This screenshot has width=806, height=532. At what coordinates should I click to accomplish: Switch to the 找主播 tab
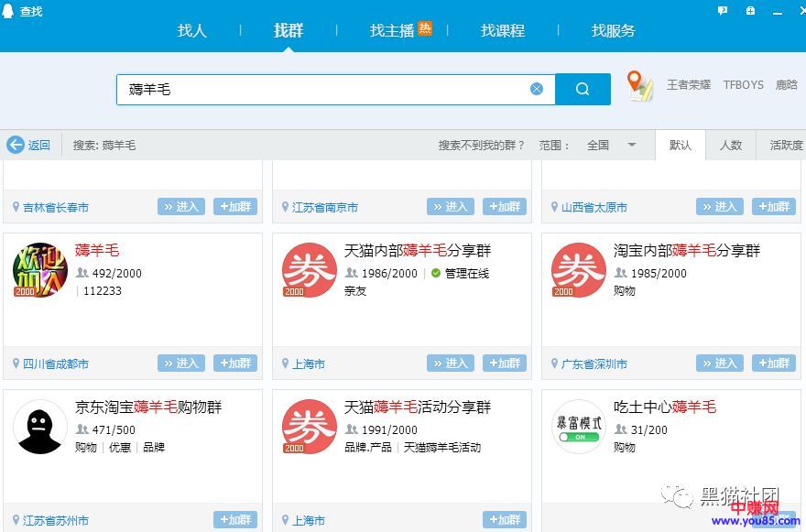click(392, 30)
